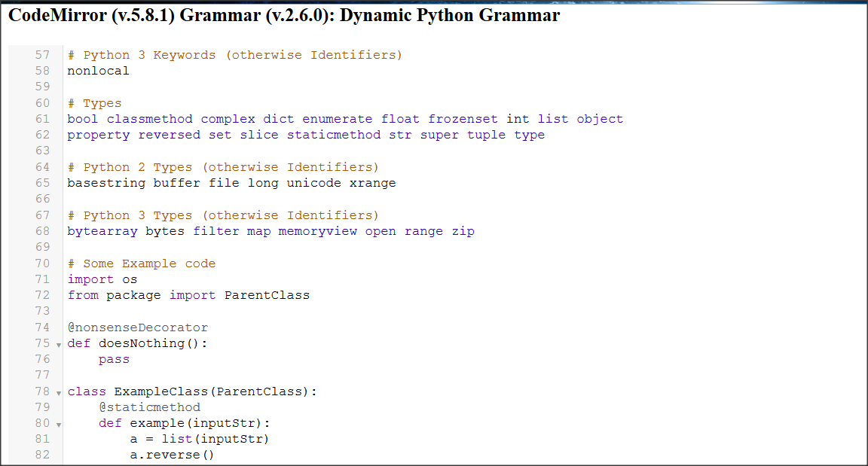This screenshot has width=868, height=466.
Task: Collapse the class fold arrow on line 78
Action: (x=59, y=393)
